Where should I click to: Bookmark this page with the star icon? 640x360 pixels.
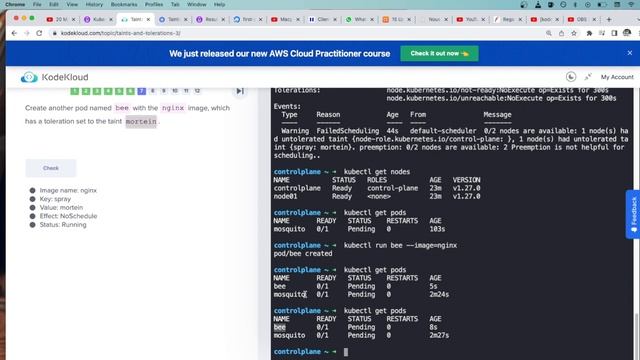574,33
